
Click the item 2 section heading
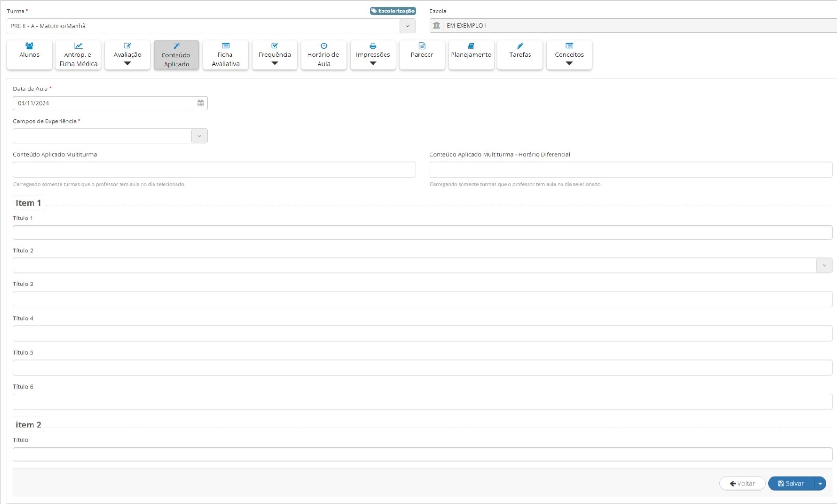click(x=28, y=425)
